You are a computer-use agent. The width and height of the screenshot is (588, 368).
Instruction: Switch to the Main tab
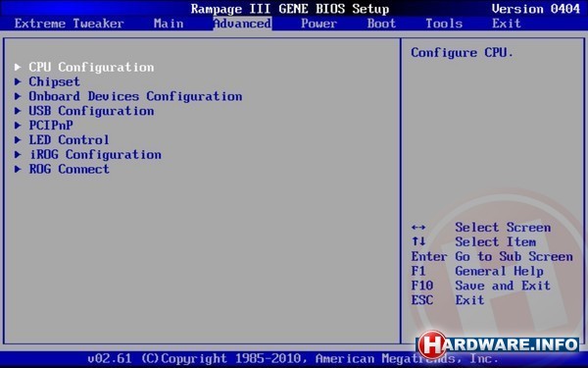169,24
